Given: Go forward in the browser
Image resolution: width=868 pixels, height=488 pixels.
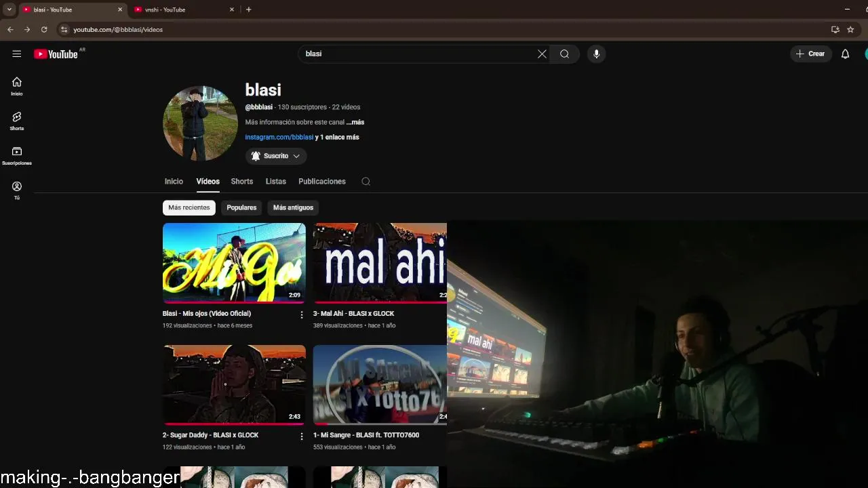Looking at the screenshot, I should point(27,29).
